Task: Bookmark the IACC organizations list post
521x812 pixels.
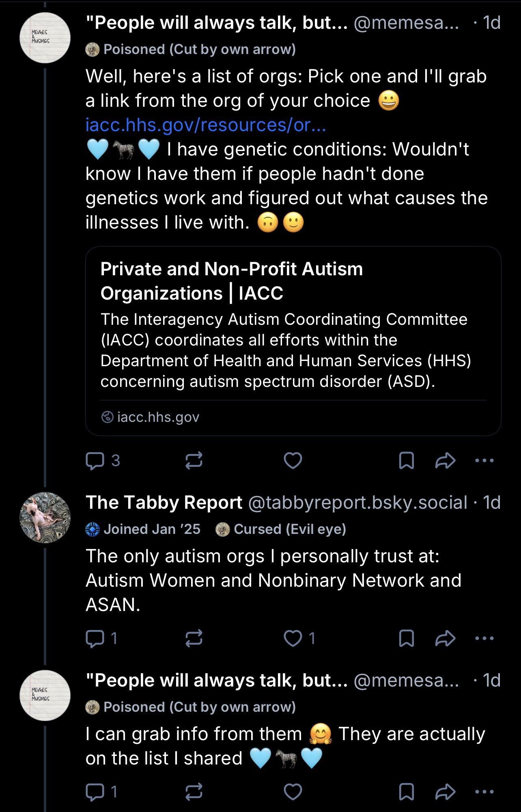Action: point(407,461)
